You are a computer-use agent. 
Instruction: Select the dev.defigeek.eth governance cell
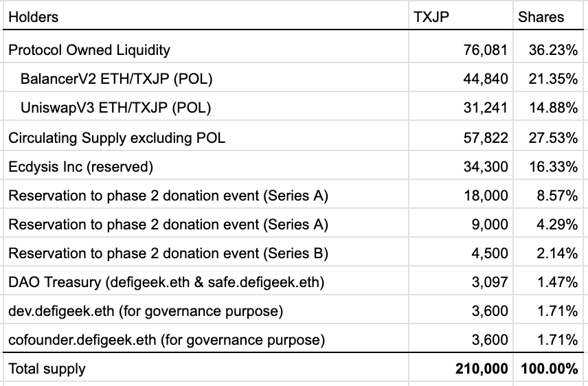point(146,311)
